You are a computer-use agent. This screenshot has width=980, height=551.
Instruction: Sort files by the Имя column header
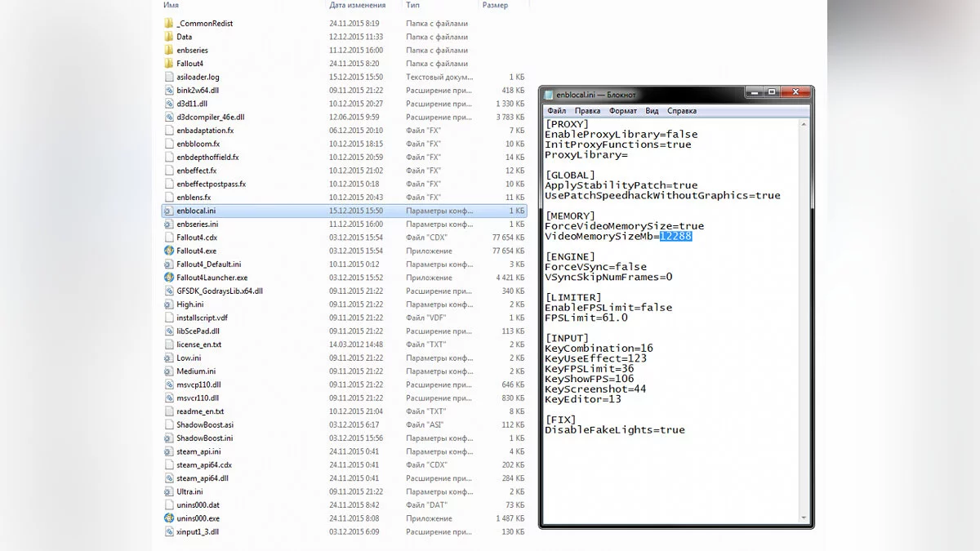coord(171,5)
